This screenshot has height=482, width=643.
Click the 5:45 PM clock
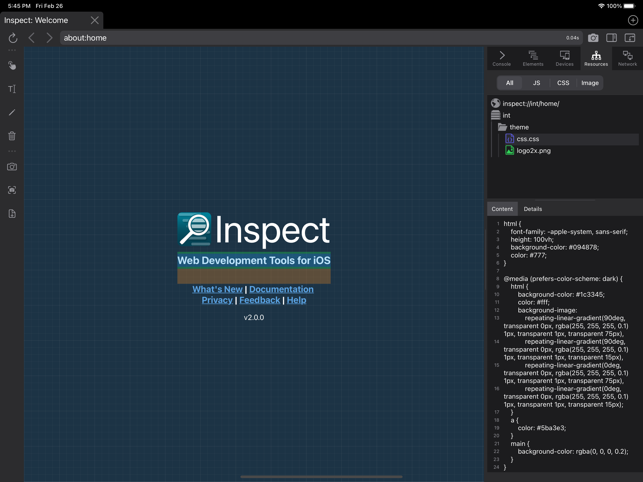(19, 6)
